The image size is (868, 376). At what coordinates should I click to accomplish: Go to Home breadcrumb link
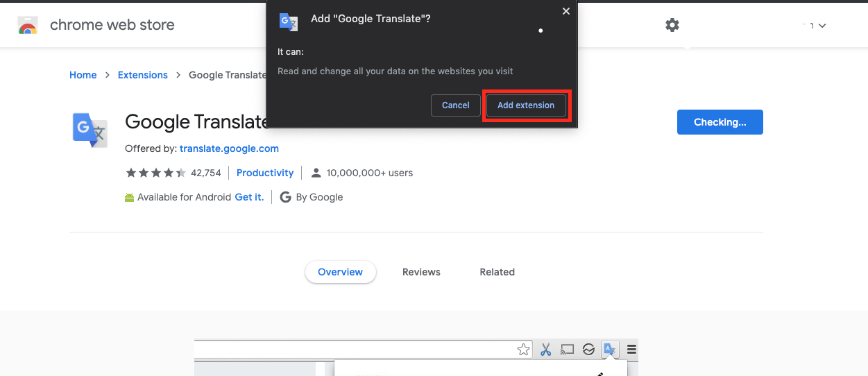pos(83,75)
